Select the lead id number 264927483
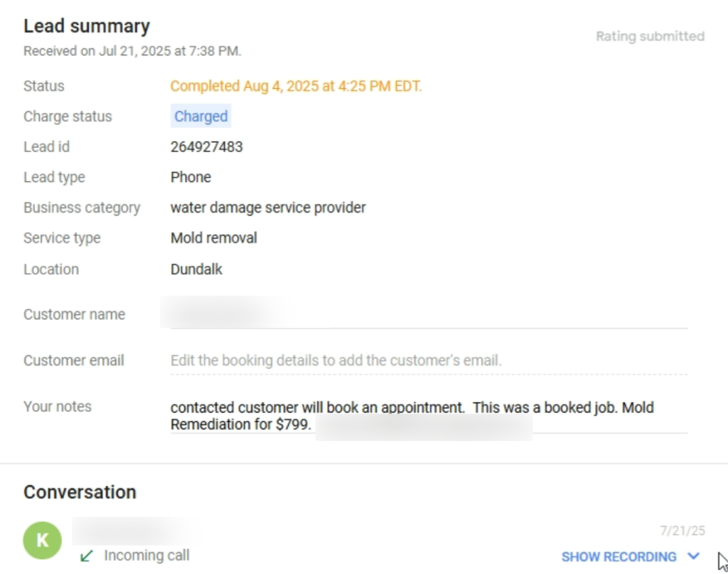The height and width of the screenshot is (574, 728). (206, 147)
